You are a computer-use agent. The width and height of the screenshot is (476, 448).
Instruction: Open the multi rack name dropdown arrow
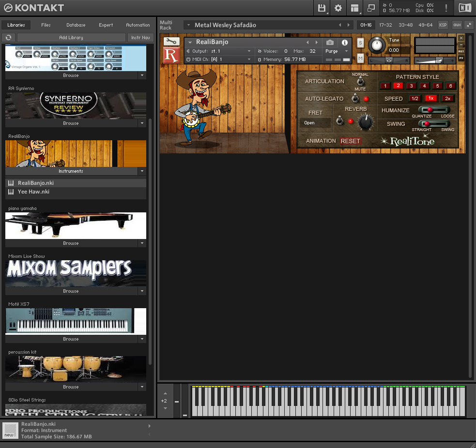tap(188, 25)
